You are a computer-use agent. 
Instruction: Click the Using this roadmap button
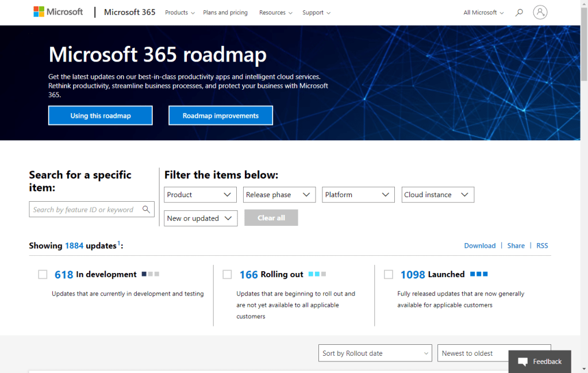(x=101, y=116)
